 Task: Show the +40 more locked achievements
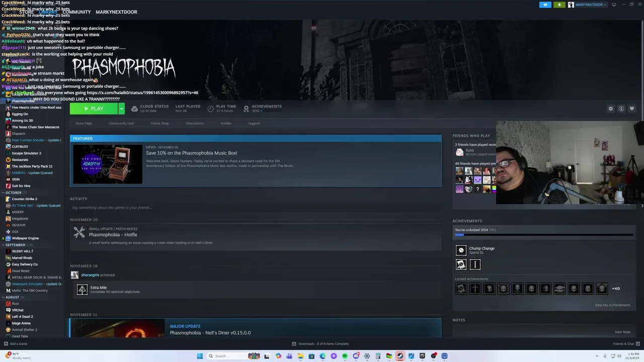point(616,289)
